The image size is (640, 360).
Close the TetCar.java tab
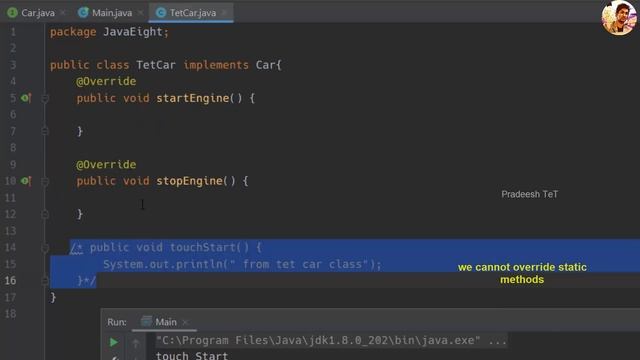(224, 13)
